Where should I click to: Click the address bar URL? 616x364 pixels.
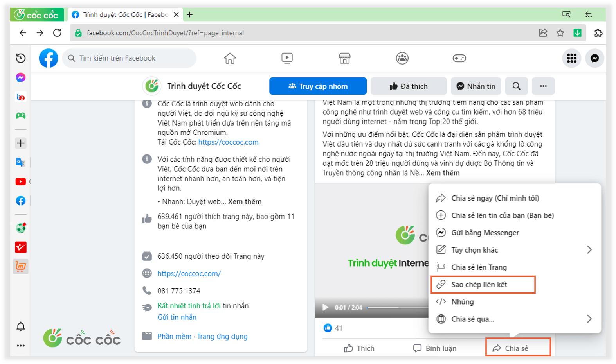click(x=165, y=33)
